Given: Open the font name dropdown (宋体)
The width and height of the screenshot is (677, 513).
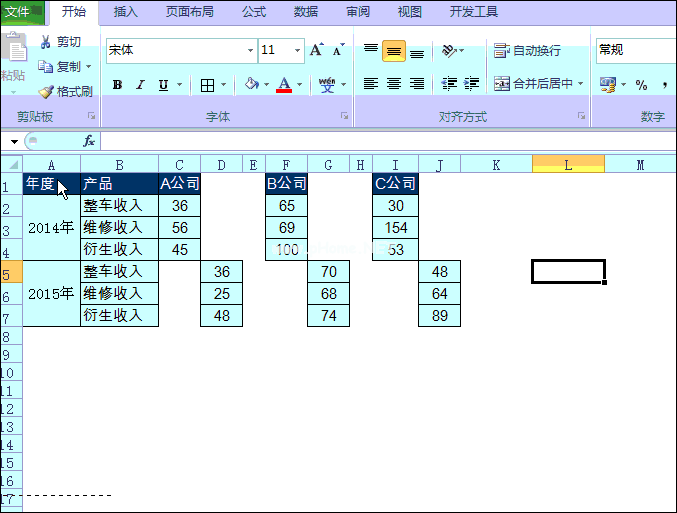Looking at the screenshot, I should click(250, 50).
